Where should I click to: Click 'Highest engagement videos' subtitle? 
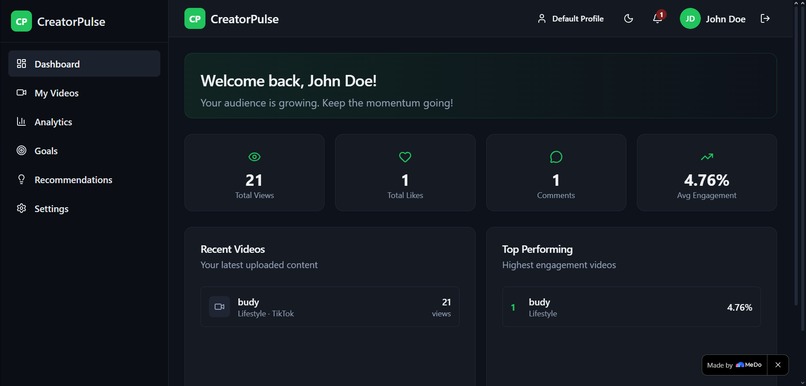559,265
